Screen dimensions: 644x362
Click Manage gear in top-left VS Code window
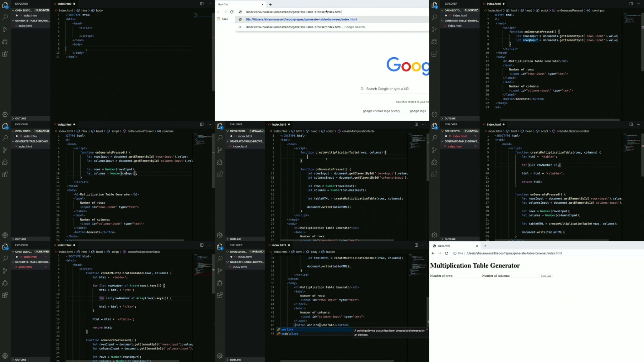[5, 115]
